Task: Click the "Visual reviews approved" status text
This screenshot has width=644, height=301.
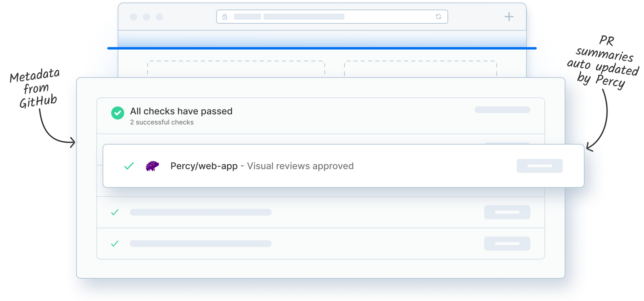Action: pos(300,166)
